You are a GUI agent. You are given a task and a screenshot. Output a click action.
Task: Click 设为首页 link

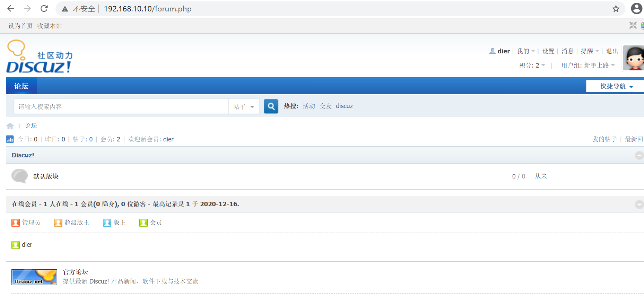click(21, 26)
